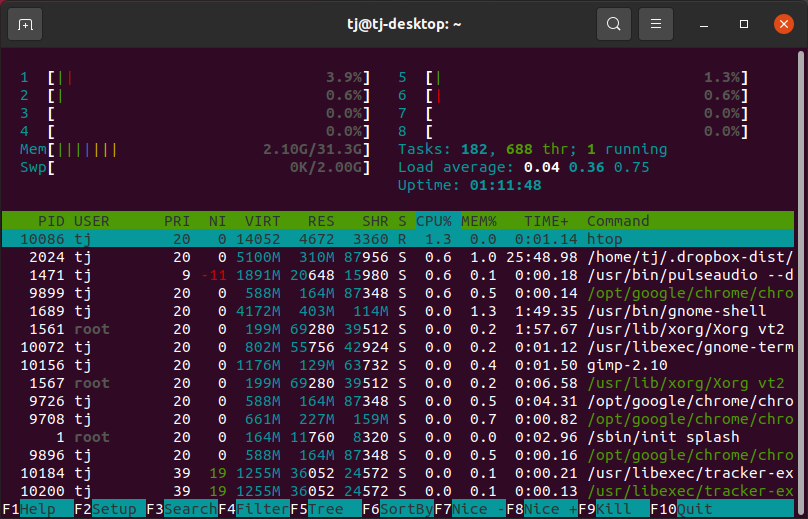Screen dimensions: 808x519
Task: Toggle F5 Tree view in footer
Action: 326,509
